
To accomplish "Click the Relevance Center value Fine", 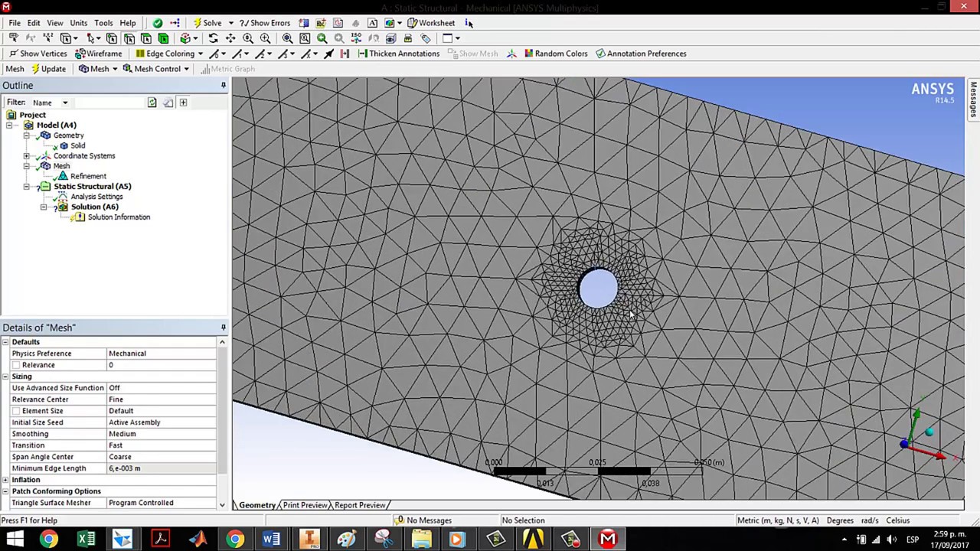I will click(x=162, y=399).
